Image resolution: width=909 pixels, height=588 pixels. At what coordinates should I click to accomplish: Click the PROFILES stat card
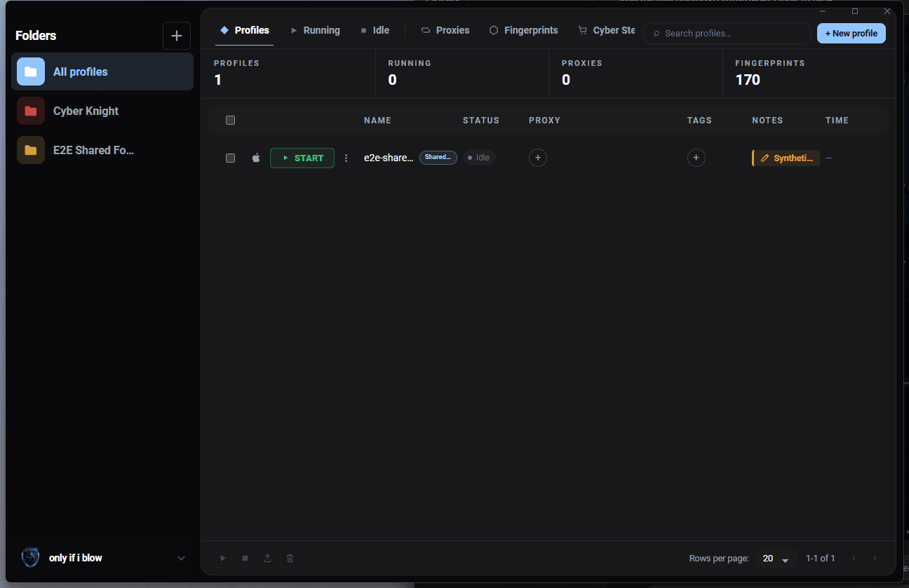[288, 74]
